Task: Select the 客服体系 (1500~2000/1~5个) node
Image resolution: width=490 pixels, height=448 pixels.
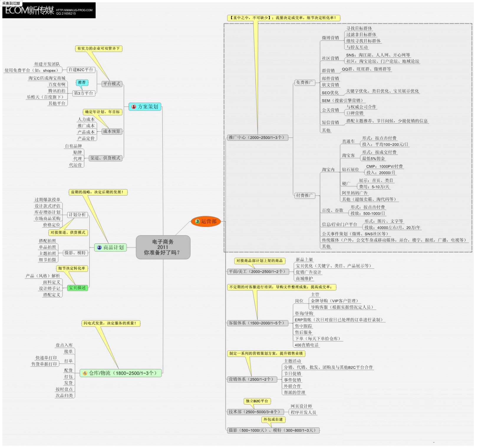Action: 258,323
